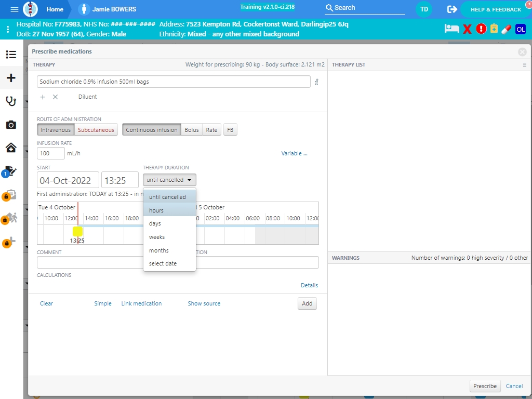The width and height of the screenshot is (532, 399).
Task: Click the bed icon in patient banner
Action: [451, 29]
